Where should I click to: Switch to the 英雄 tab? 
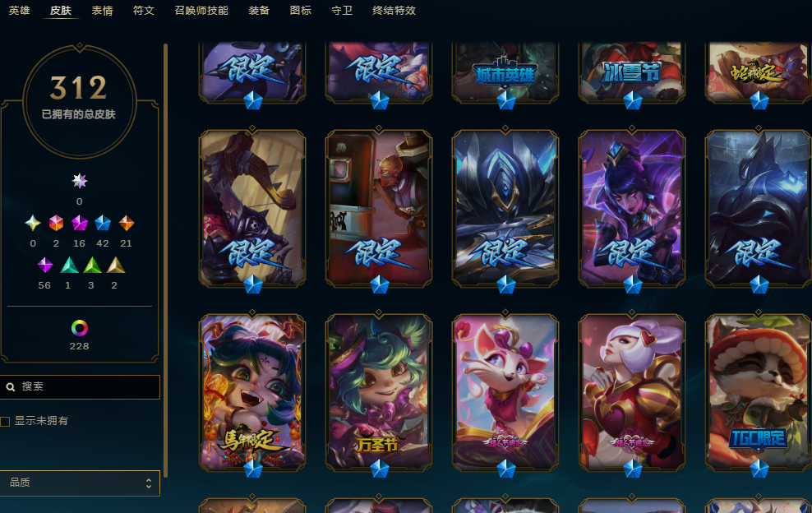[19, 11]
